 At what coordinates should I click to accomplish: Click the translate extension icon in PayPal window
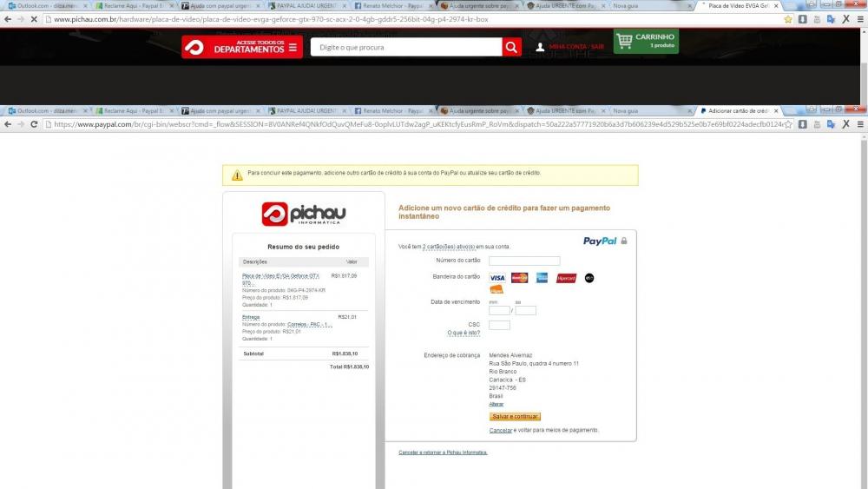tap(831, 124)
